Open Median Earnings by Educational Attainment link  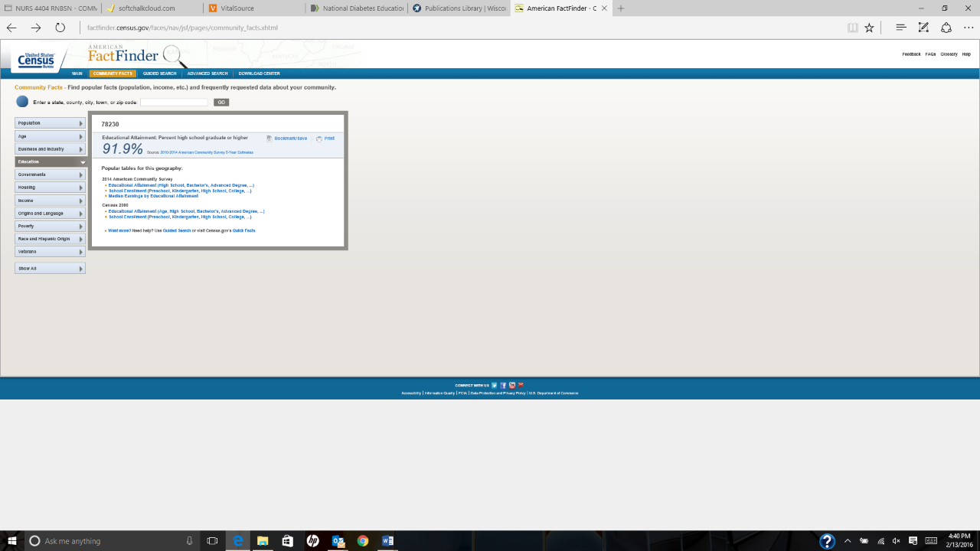click(x=153, y=196)
